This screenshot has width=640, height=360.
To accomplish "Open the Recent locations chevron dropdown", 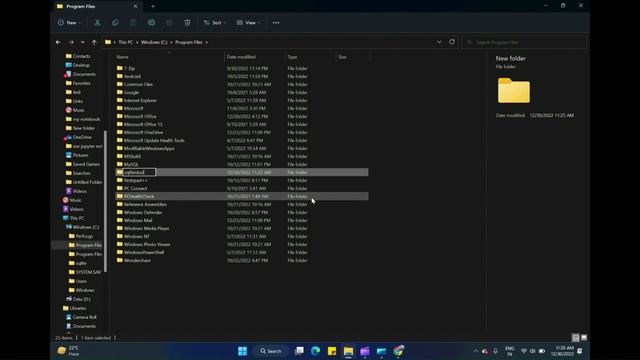I will pos(82,42).
